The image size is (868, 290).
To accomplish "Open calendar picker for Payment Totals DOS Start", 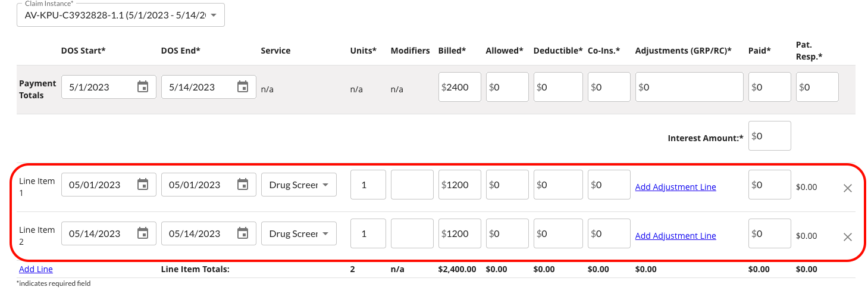I will (143, 87).
